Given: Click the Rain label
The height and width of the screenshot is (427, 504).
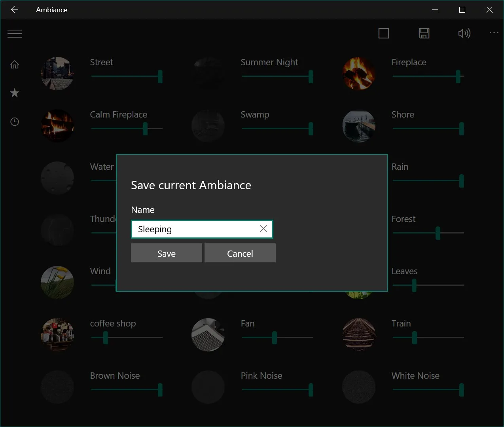Looking at the screenshot, I should point(400,167).
